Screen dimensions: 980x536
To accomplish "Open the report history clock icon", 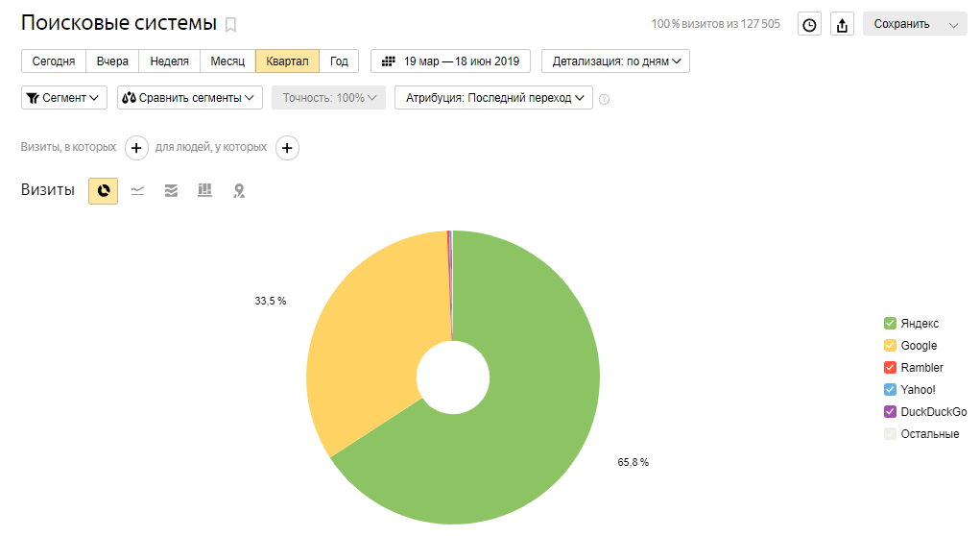I will [809, 25].
